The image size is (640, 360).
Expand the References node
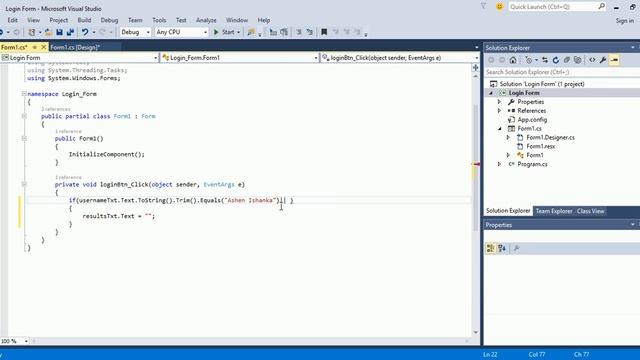click(x=499, y=111)
